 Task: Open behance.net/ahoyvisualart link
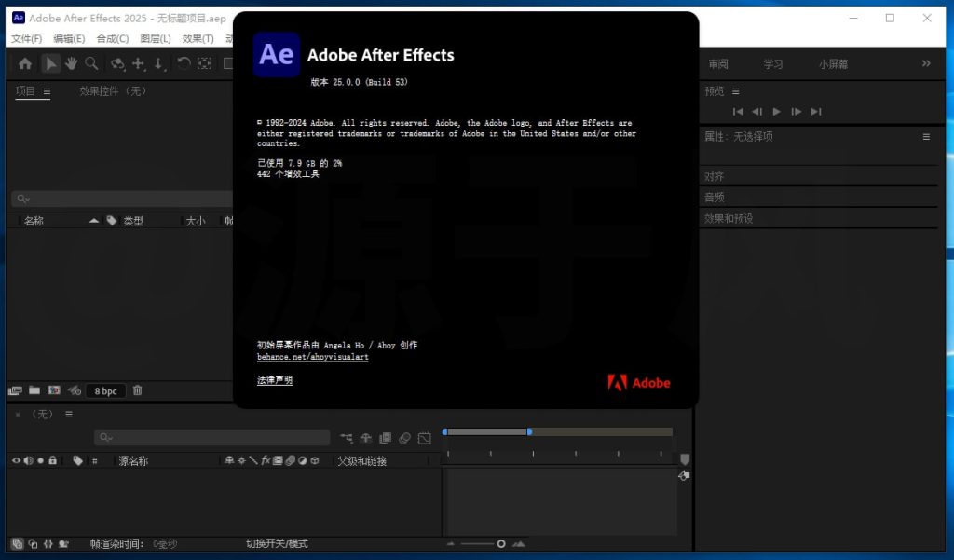[313, 357]
